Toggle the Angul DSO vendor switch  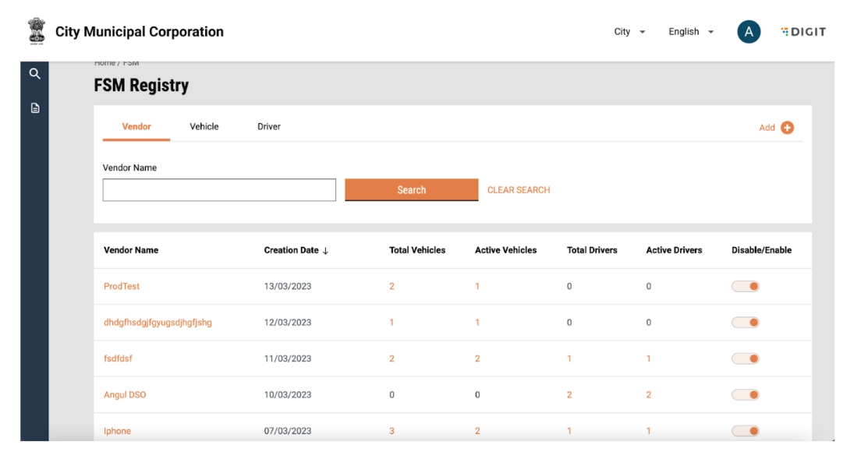[746, 395]
